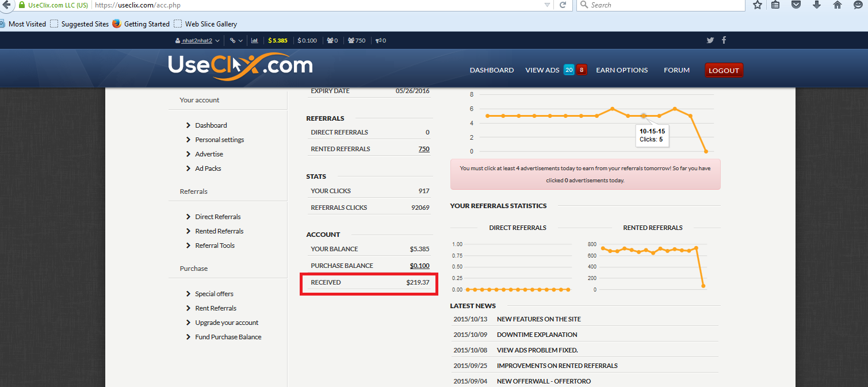The height and width of the screenshot is (387, 868).
Task: Go to DASHBOARD in main navigation
Action: click(x=492, y=70)
